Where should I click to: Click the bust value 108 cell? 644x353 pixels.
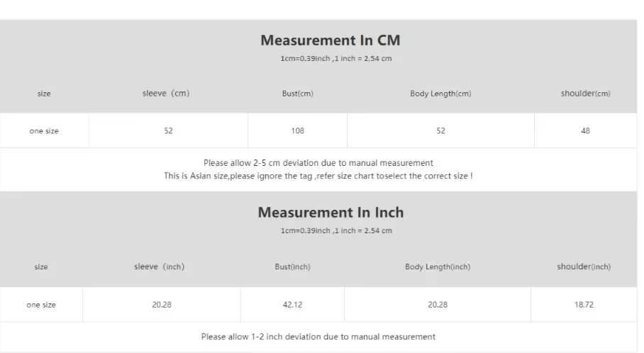click(x=297, y=130)
